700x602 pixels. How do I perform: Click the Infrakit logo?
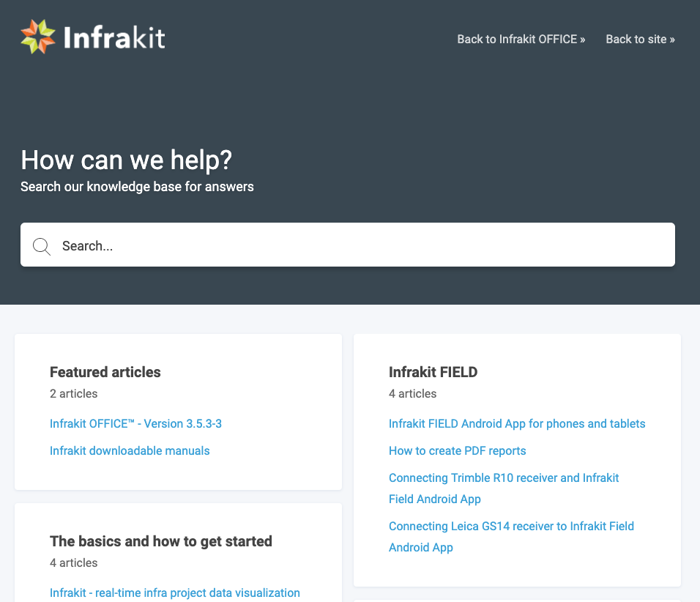coord(92,35)
